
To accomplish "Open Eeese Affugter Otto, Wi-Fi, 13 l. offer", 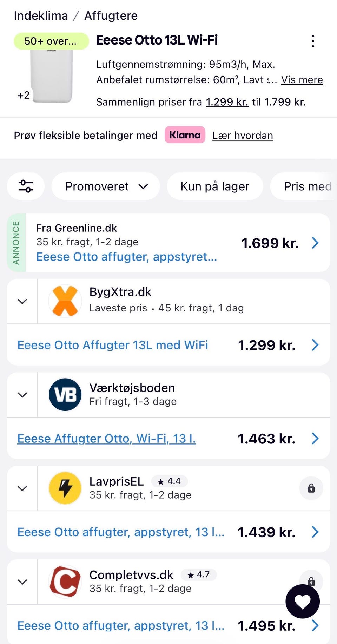I will tap(106, 439).
